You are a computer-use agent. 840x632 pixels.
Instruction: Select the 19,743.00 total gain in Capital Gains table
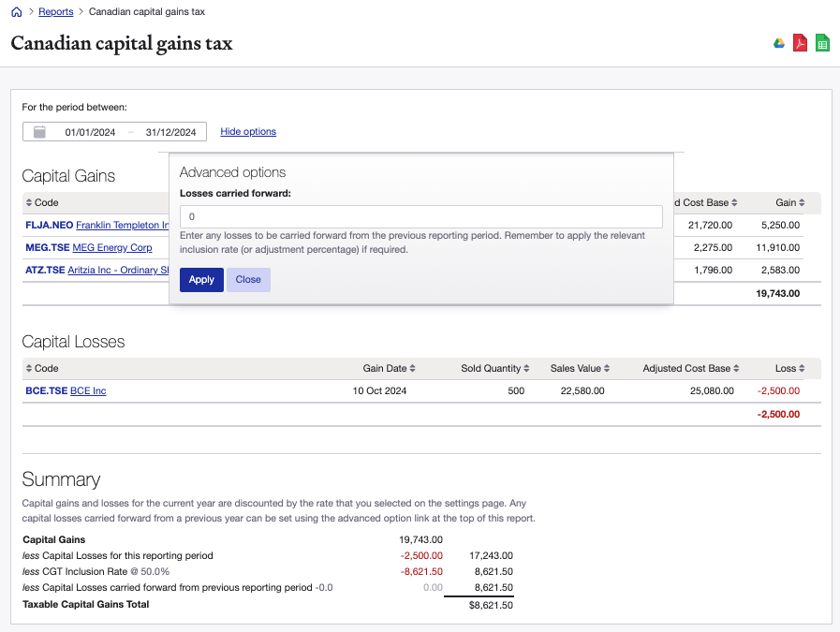point(777,293)
